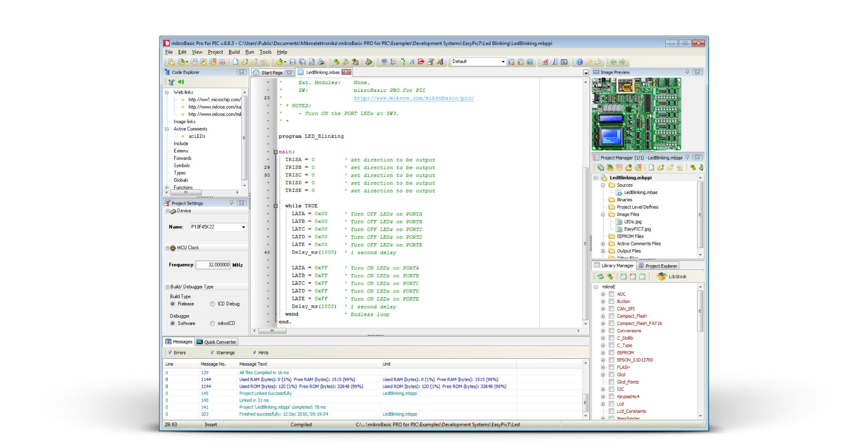
Task: Click the green back arrow in toolbar
Action: click(613, 62)
